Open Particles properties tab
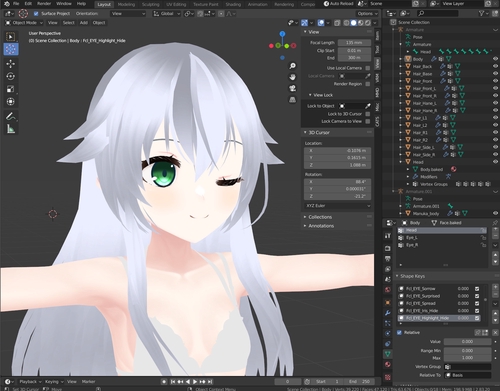The height and width of the screenshot is (391, 500). (x=388, y=323)
